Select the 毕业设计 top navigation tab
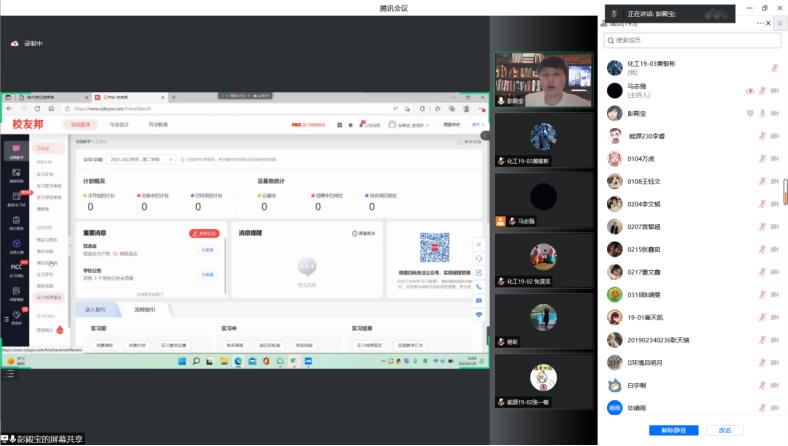 [x=119, y=125]
